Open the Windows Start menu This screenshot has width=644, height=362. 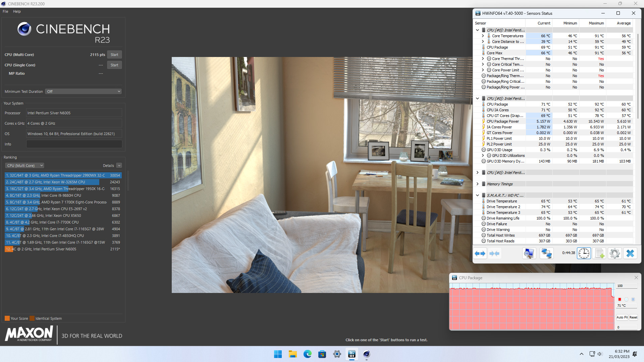(x=278, y=354)
